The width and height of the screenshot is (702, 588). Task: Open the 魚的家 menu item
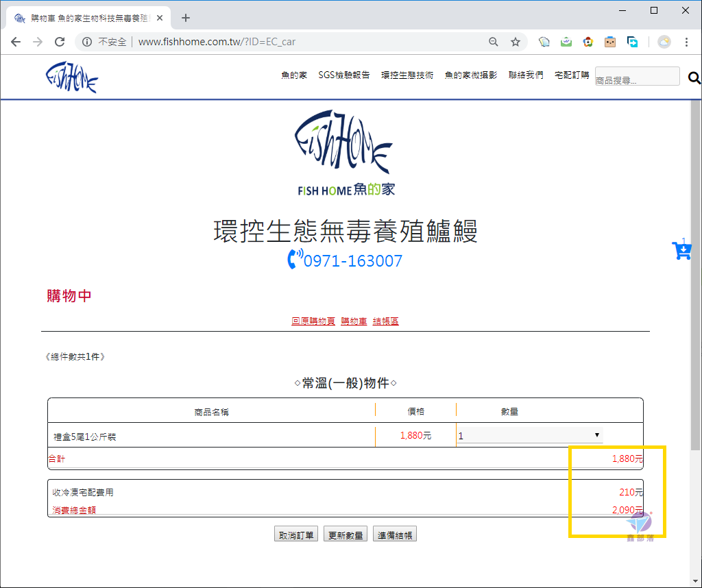point(294,75)
